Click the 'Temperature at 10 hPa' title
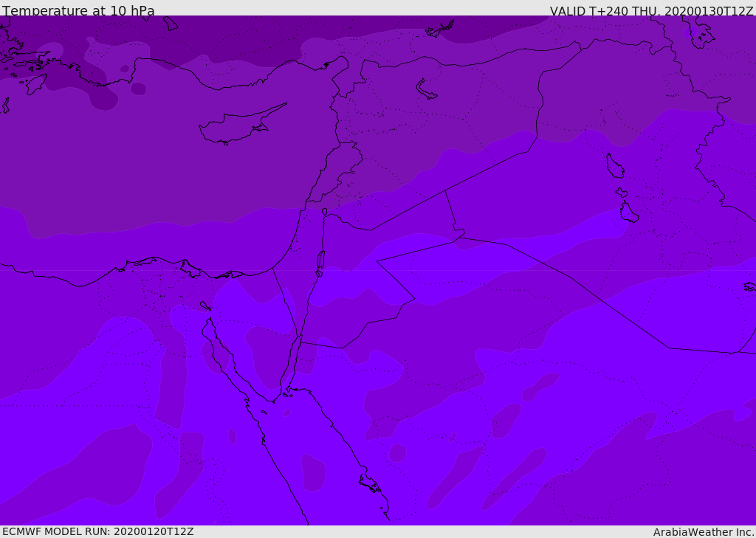 pyautogui.click(x=78, y=10)
